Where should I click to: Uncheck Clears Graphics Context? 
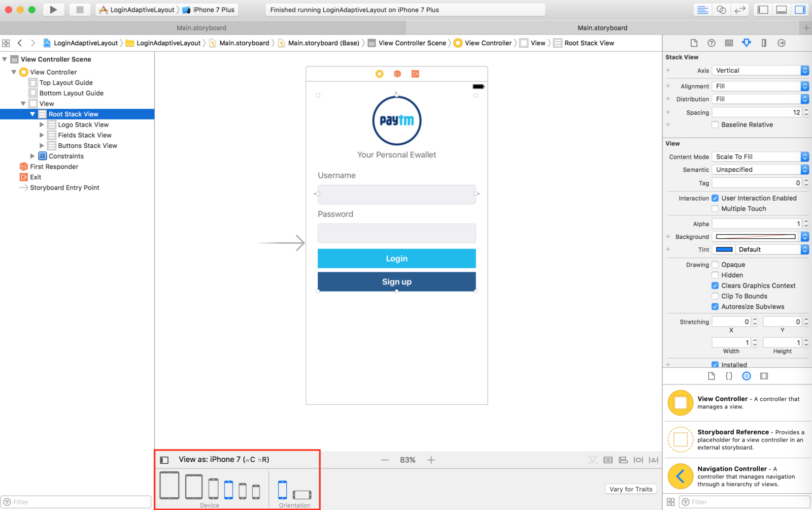tap(715, 286)
